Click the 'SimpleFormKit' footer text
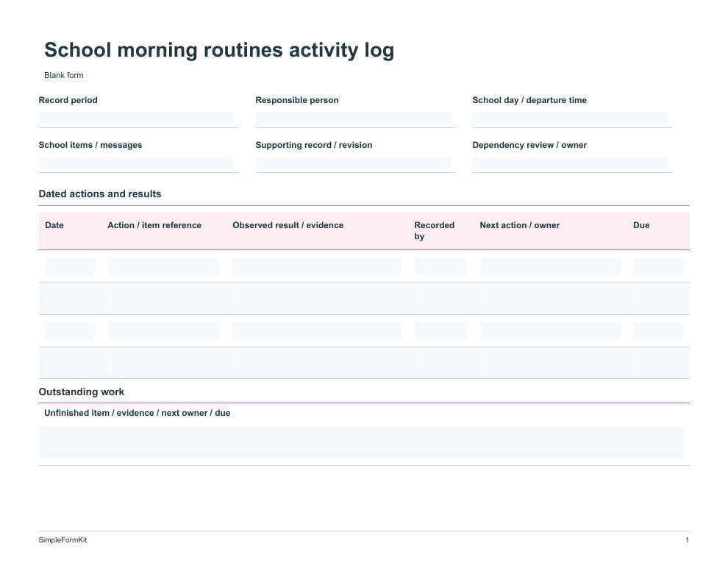Screen dimensions: 728x563 tap(63, 539)
